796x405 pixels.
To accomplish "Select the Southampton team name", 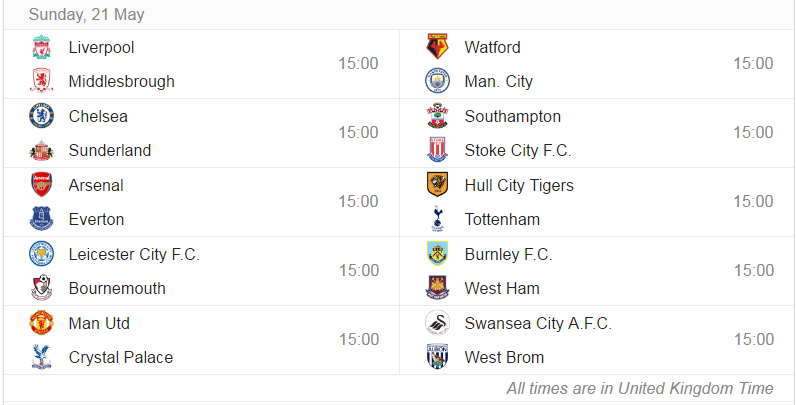I will coord(513,116).
